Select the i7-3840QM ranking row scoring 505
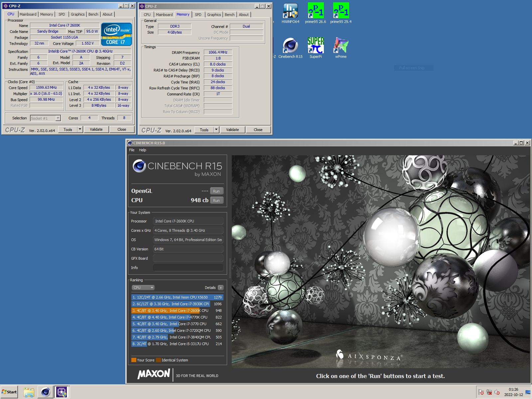The width and height of the screenshot is (532, 399). 177,337
